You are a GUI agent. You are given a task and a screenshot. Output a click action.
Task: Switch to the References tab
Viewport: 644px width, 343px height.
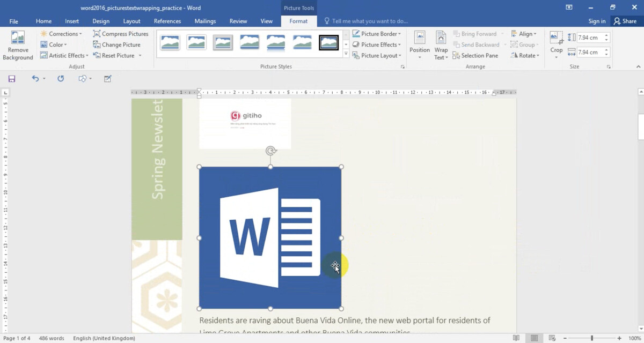click(x=167, y=21)
